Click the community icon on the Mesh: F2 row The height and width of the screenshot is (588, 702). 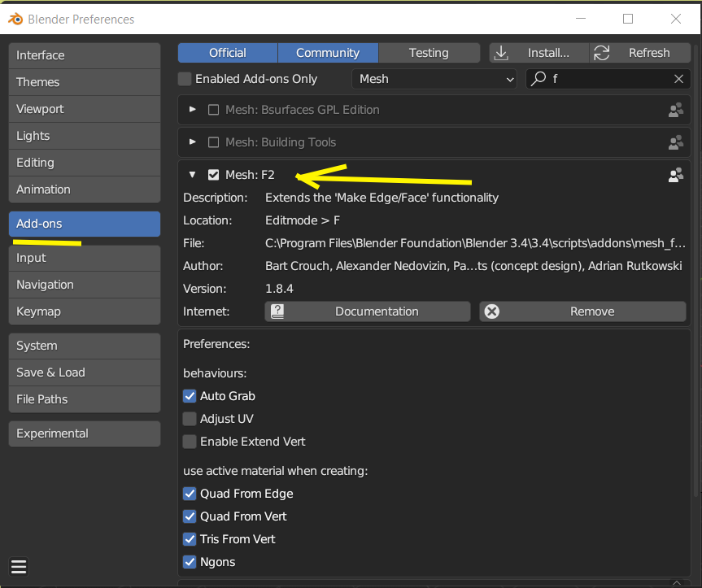[x=675, y=175]
